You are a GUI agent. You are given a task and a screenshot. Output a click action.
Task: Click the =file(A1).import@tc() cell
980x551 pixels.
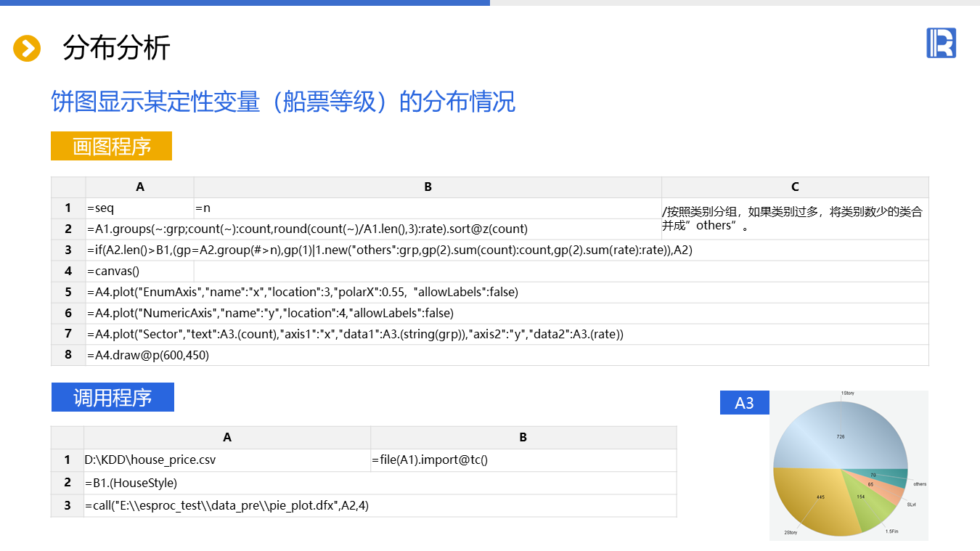point(523,460)
